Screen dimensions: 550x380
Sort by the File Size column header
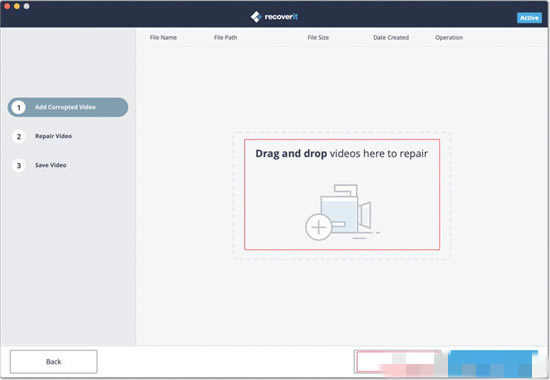point(318,38)
